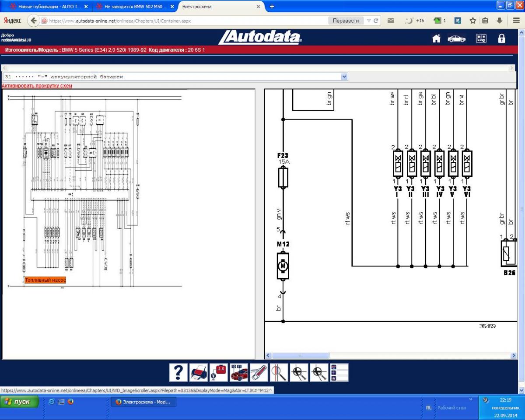This screenshot has height=420, width=525.
Task: Open the help question mark tool
Action: coord(178,372)
